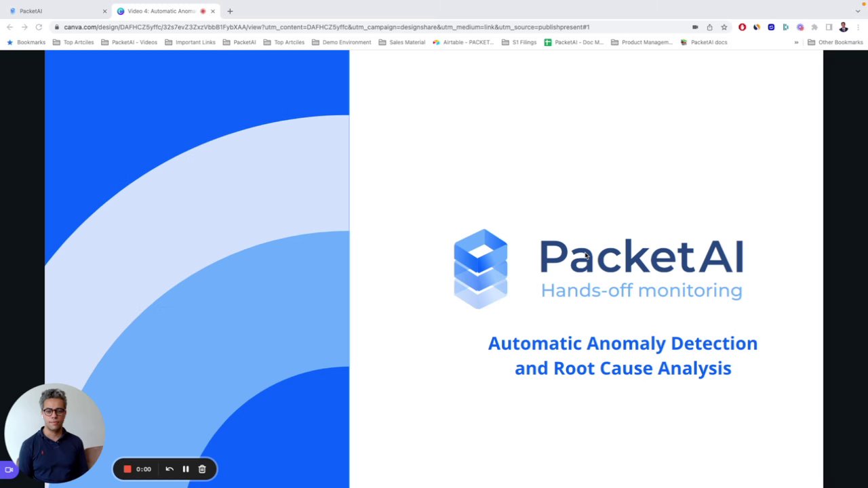Open the purple flower-shaped extension icon
Screen dimensions: 868x488
[800, 27]
